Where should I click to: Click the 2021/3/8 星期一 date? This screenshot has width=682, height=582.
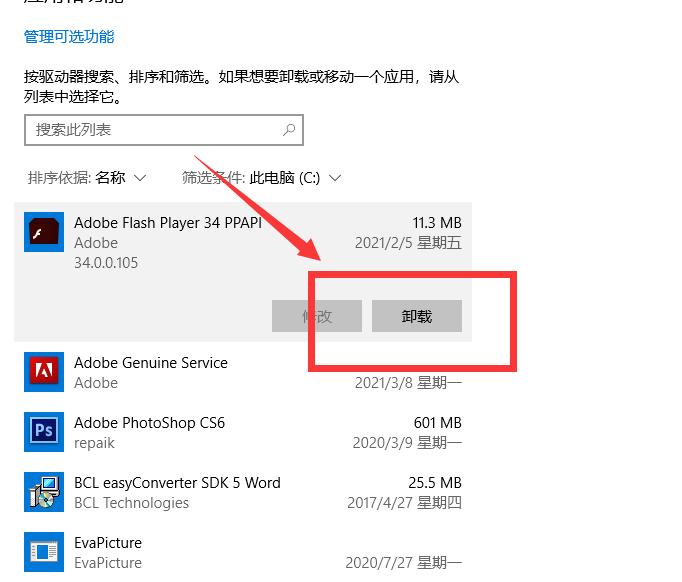[408, 383]
